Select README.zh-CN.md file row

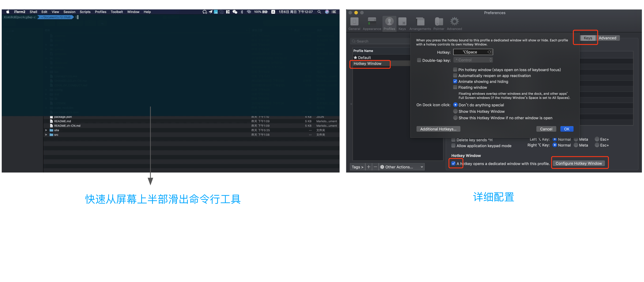point(191,126)
